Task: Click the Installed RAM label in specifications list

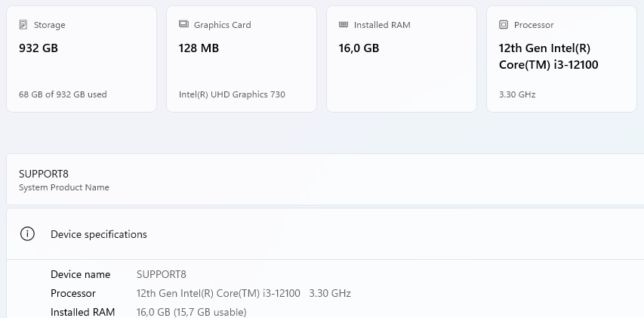Action: pos(83,312)
